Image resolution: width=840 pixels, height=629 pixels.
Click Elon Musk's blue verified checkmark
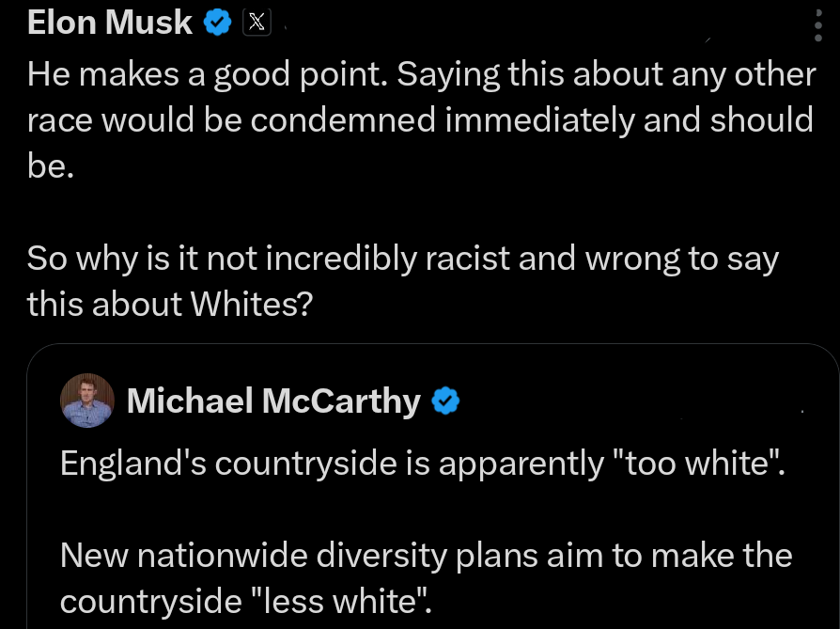(x=217, y=22)
